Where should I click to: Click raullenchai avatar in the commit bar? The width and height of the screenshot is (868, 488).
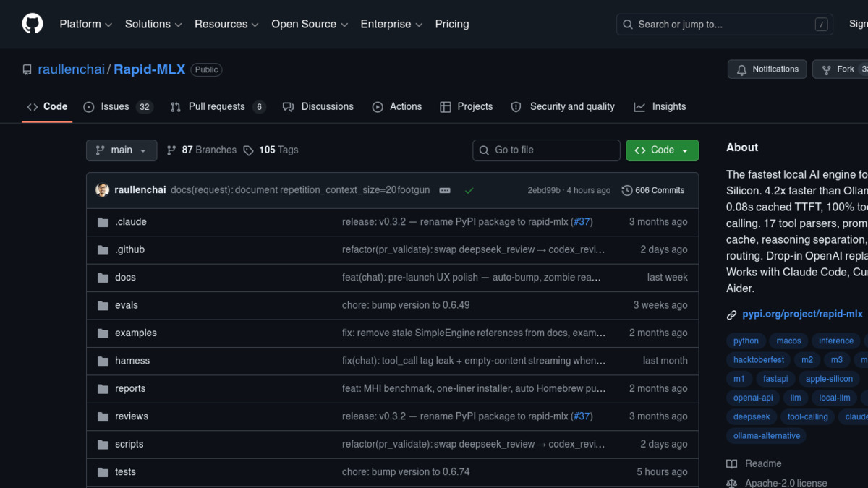pyautogui.click(x=102, y=190)
